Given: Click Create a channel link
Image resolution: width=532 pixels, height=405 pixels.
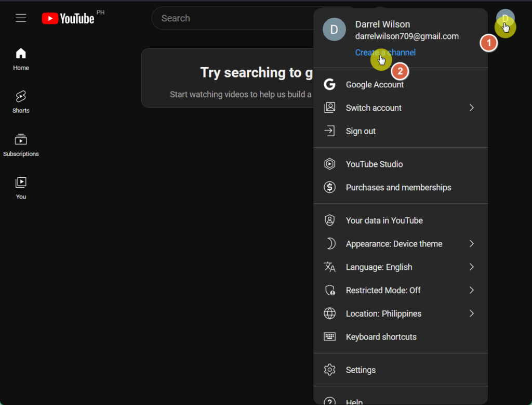Looking at the screenshot, I should click(x=385, y=53).
